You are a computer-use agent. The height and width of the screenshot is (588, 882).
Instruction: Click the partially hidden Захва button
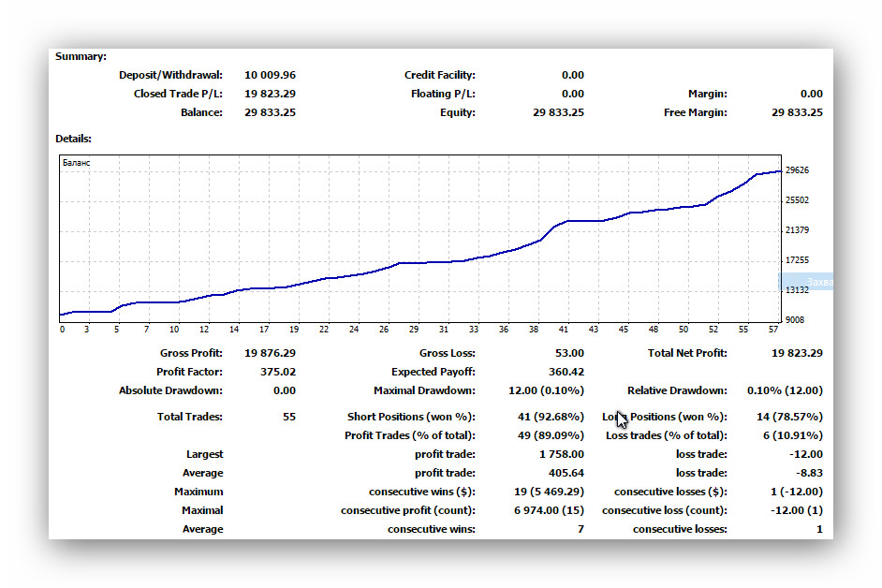pos(806,281)
